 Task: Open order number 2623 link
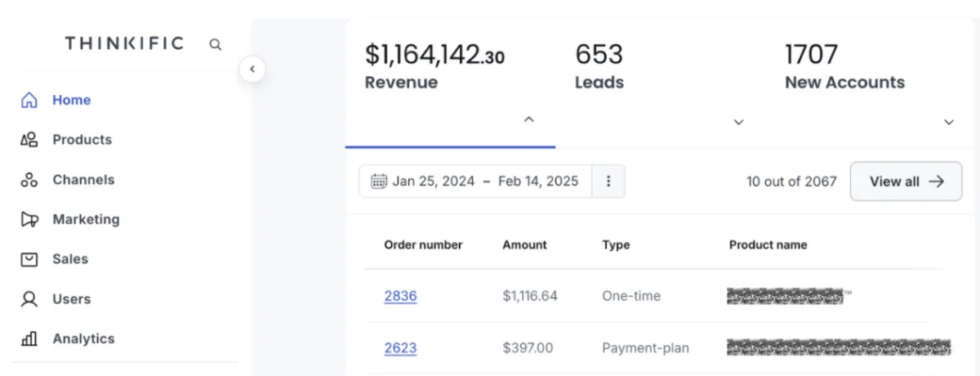pos(400,348)
